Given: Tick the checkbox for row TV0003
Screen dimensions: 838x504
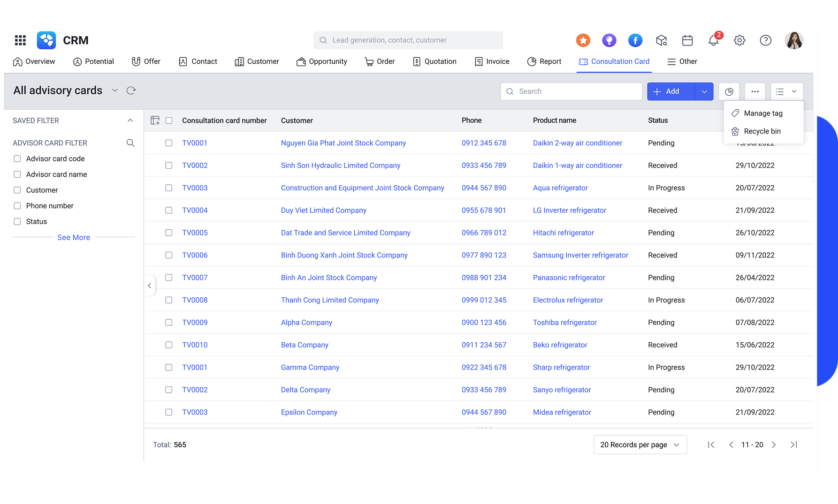Looking at the screenshot, I should point(169,188).
